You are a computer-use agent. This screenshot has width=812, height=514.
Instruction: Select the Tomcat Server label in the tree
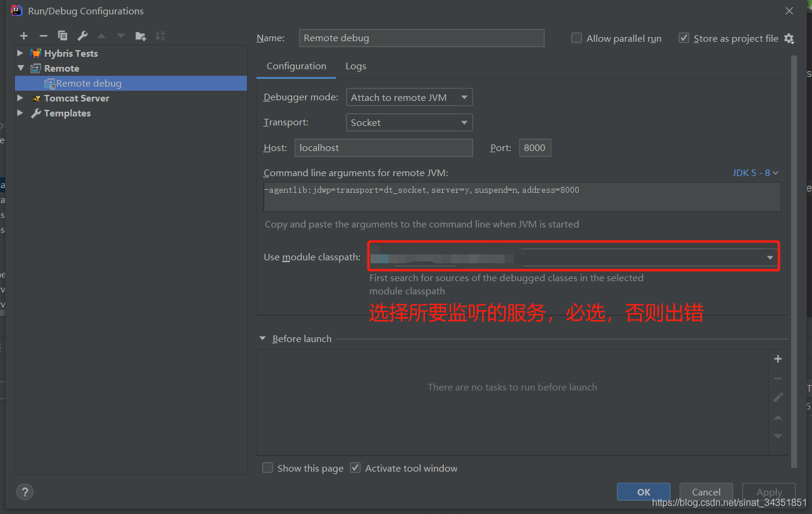pos(76,98)
